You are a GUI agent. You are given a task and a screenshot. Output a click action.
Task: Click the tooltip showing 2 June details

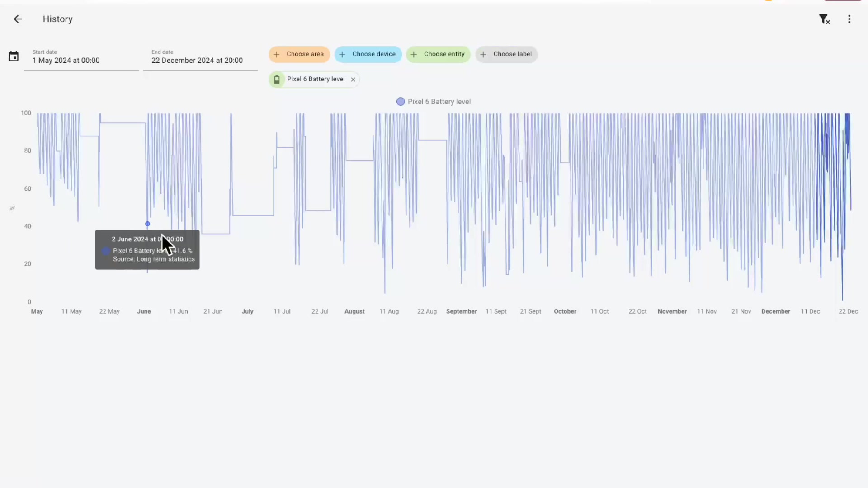147,249
